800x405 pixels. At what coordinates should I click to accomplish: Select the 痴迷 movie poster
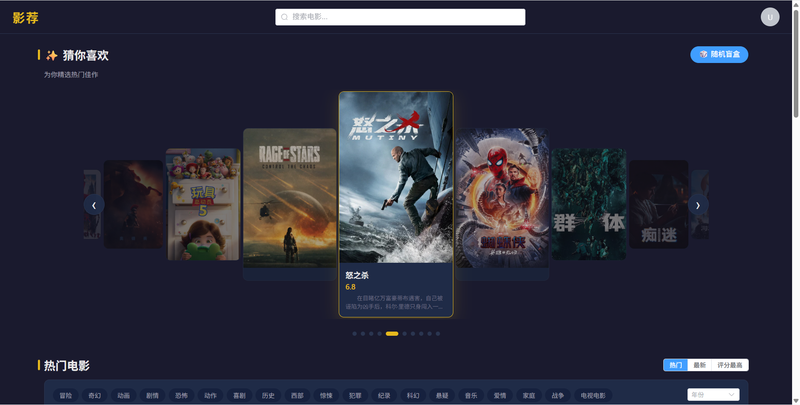click(x=659, y=205)
